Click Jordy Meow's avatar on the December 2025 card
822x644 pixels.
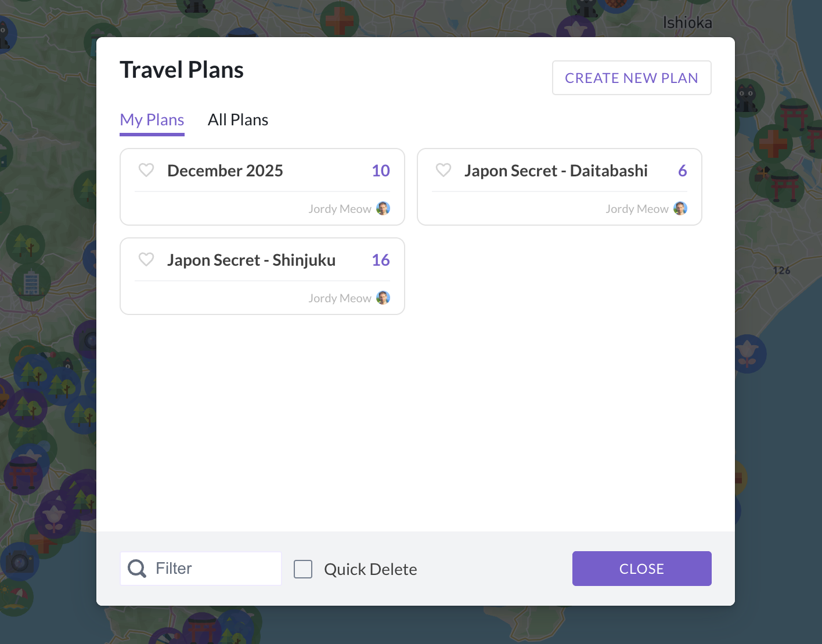pos(383,208)
